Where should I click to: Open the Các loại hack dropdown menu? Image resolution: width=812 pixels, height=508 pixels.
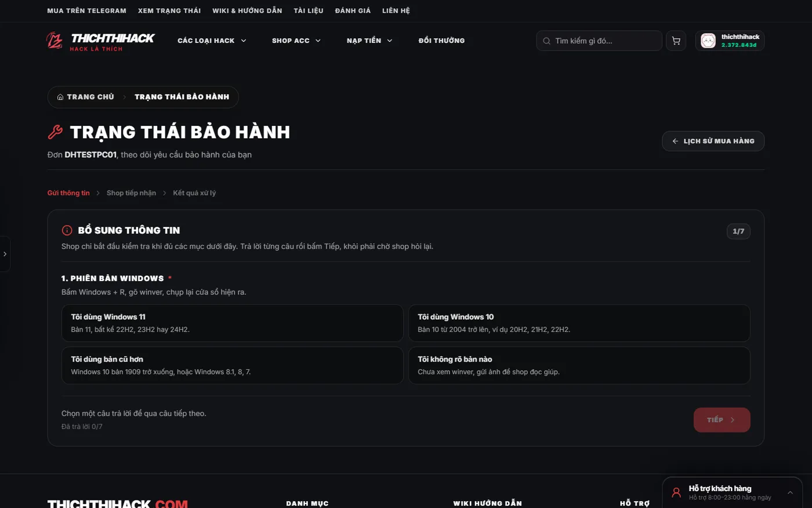point(212,41)
